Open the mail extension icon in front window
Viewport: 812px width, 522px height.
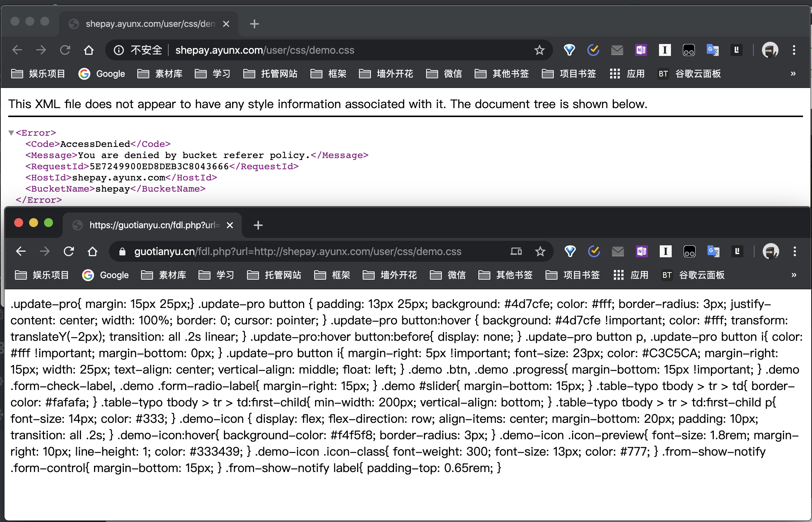click(x=618, y=252)
